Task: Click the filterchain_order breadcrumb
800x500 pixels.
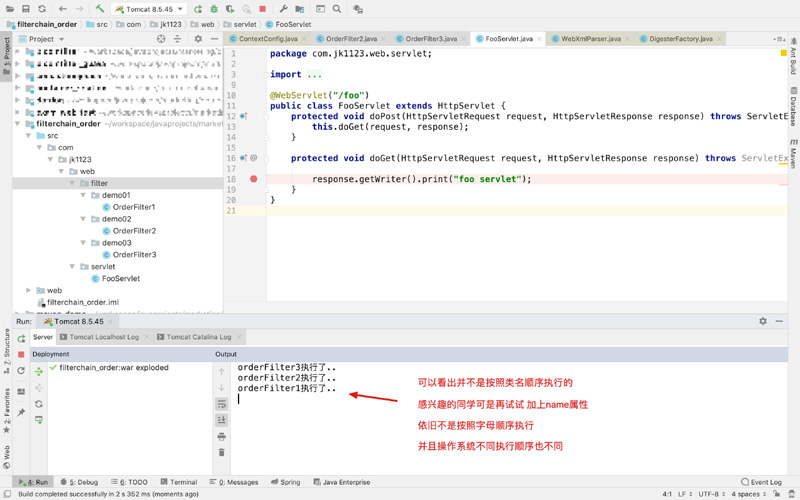Action: pyautogui.click(x=42, y=24)
